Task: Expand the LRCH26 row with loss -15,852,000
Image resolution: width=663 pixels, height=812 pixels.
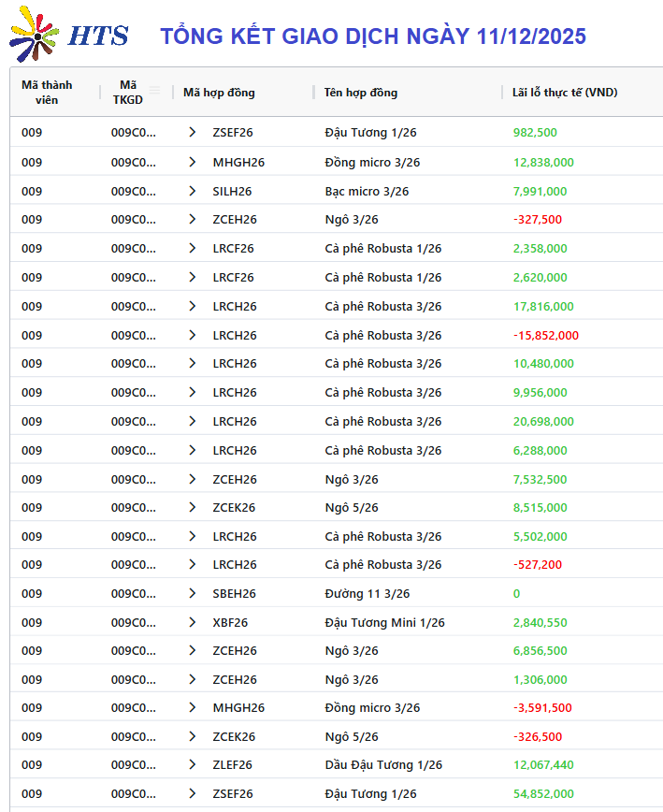Action: click(x=193, y=335)
